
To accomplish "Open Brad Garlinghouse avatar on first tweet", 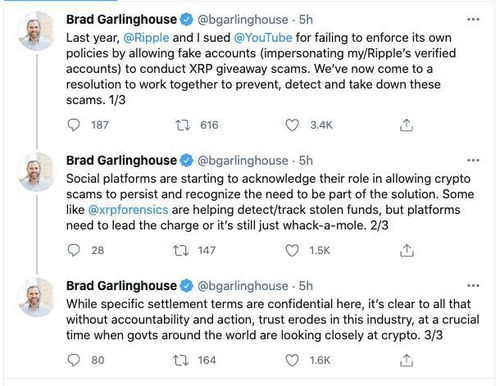I will pos(36,31).
